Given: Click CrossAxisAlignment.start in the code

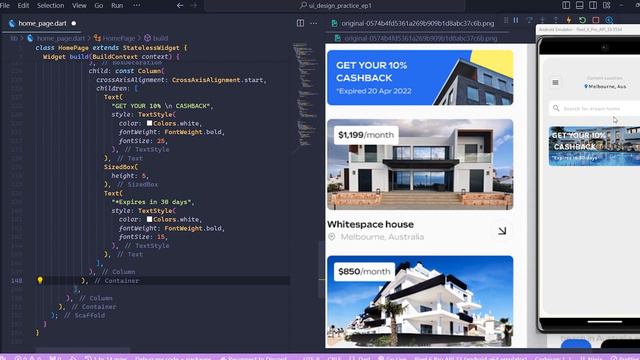Looking at the screenshot, I should (219, 80).
